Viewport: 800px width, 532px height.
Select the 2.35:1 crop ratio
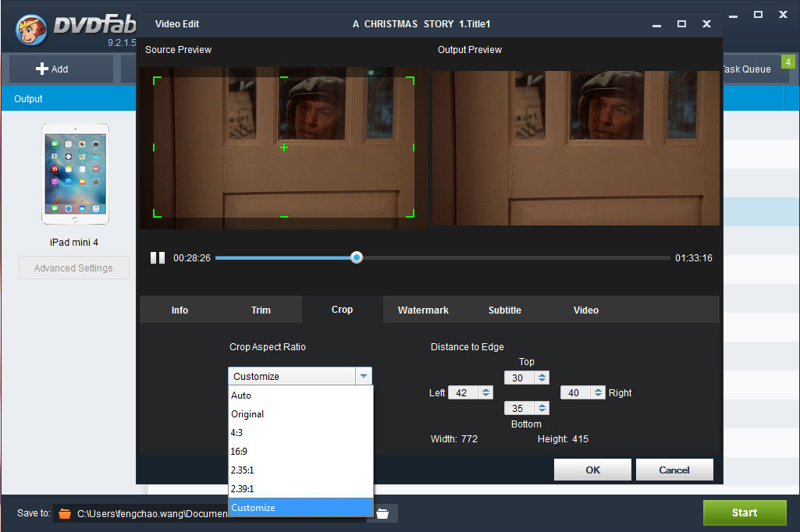pyautogui.click(x=242, y=470)
